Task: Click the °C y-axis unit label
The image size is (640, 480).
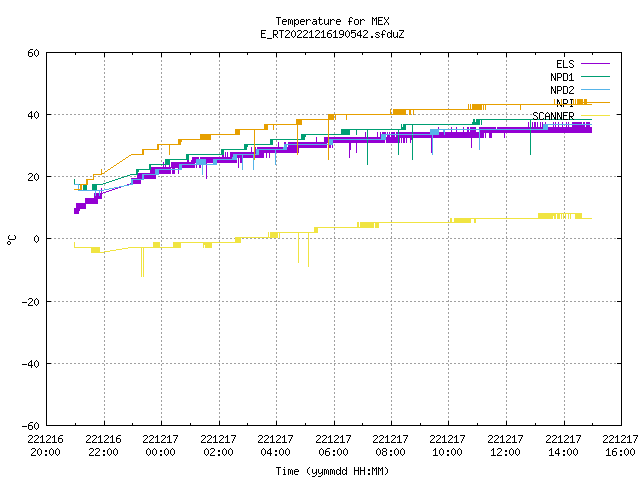Action: [x=11, y=240]
